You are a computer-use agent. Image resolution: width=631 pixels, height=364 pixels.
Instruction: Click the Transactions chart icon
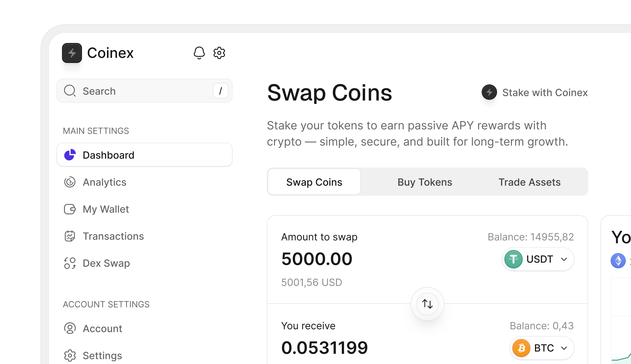(70, 236)
